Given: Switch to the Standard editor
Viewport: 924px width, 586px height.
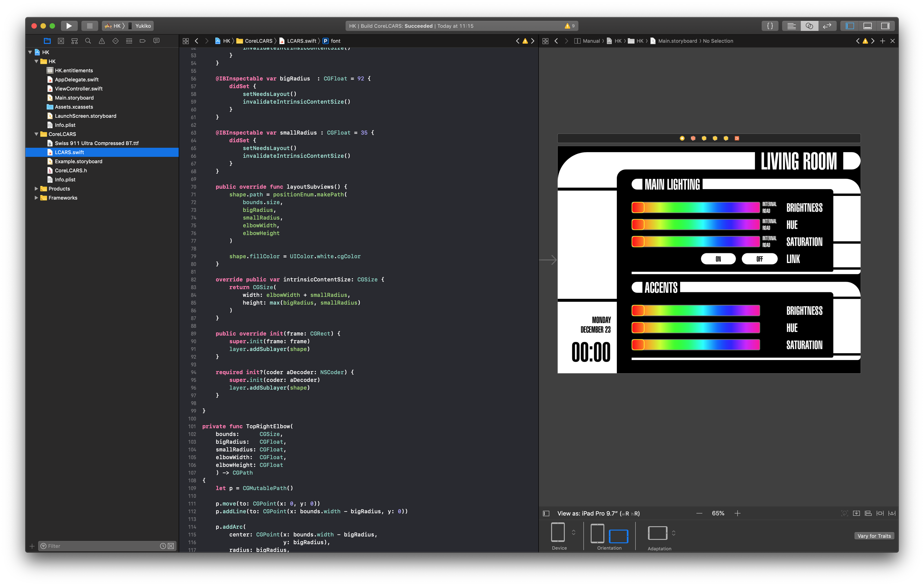Looking at the screenshot, I should tap(791, 26).
